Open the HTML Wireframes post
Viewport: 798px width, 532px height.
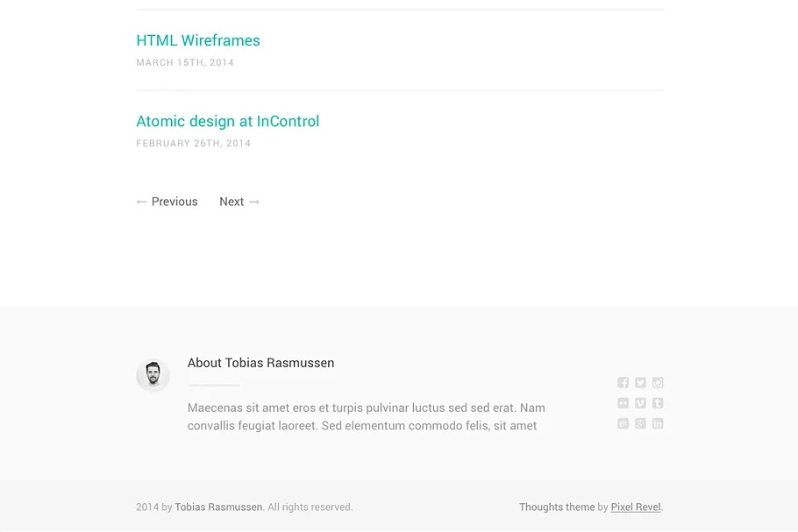tap(198, 40)
